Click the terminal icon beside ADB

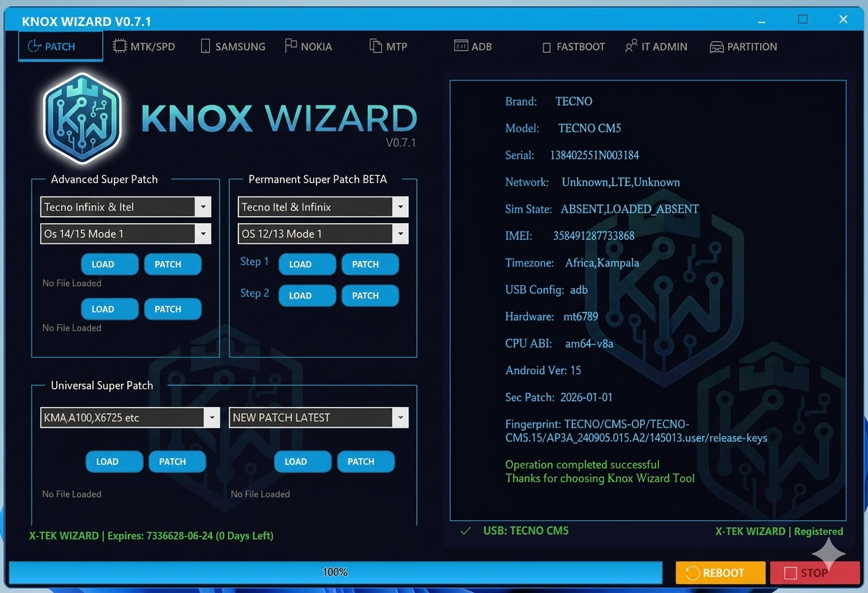pyautogui.click(x=461, y=45)
